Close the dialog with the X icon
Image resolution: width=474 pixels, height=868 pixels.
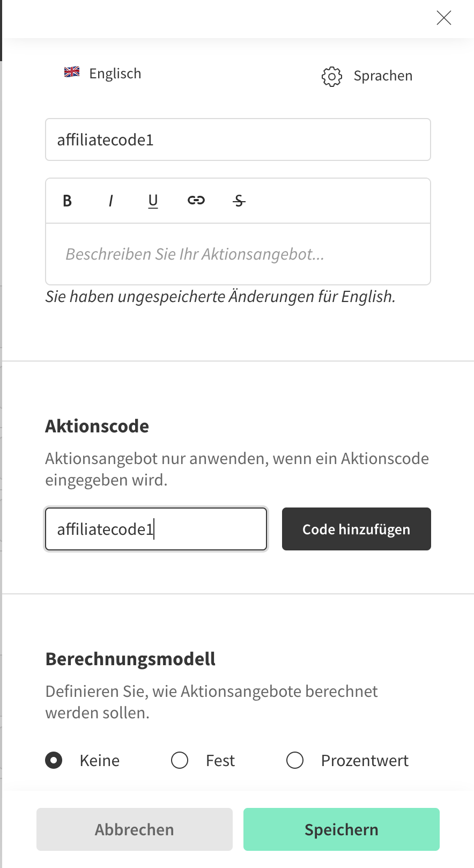pos(444,18)
